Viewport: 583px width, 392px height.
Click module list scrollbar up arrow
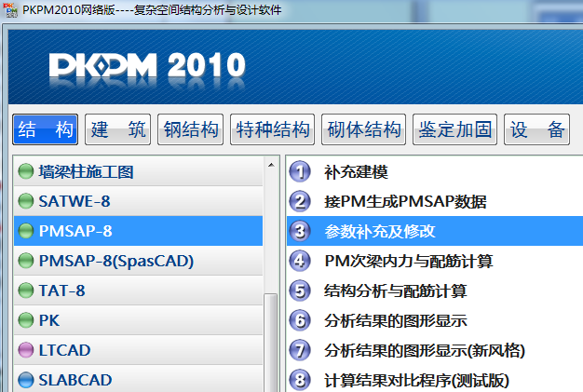(271, 165)
